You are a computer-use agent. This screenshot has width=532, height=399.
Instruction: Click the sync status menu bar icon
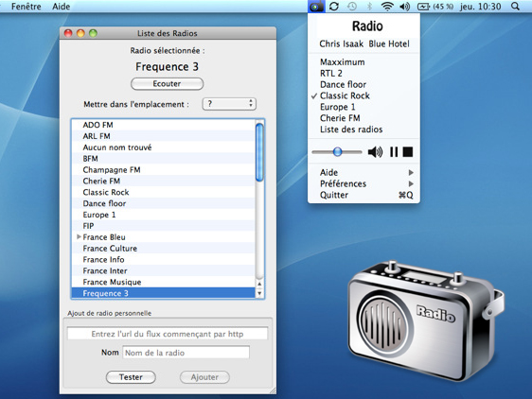334,6
